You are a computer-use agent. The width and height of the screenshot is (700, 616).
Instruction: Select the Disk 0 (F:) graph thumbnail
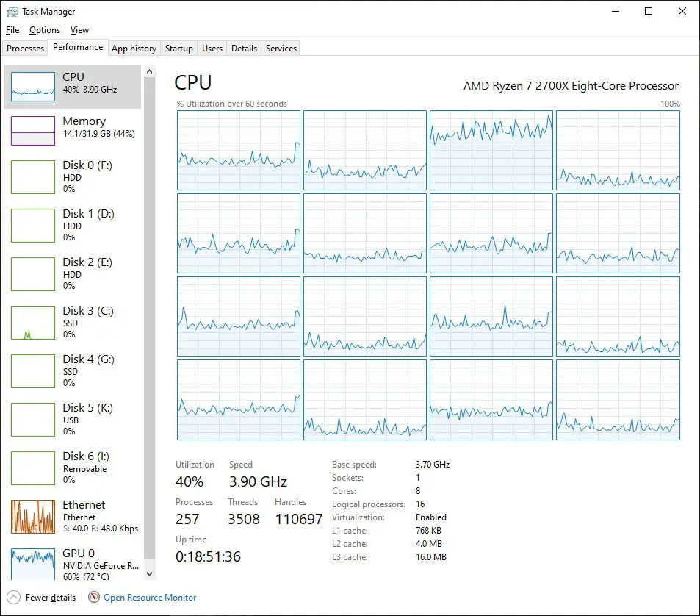click(x=33, y=177)
